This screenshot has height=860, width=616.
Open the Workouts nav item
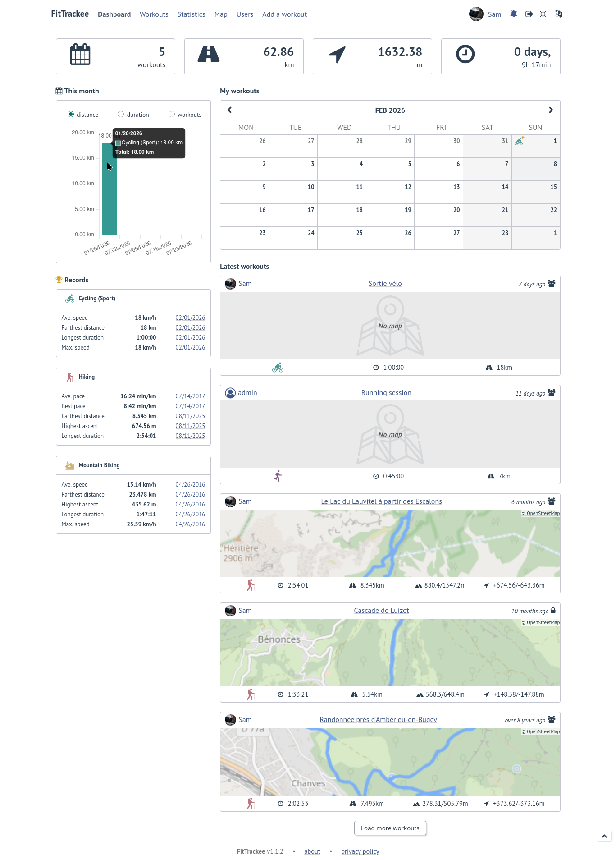click(154, 14)
